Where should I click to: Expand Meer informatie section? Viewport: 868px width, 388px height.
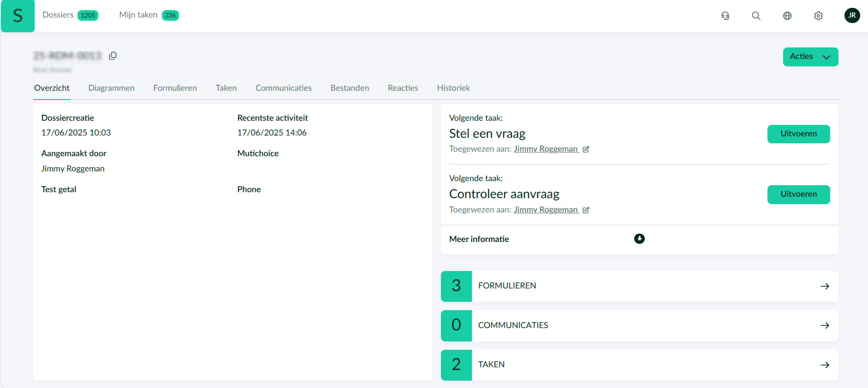(x=639, y=239)
